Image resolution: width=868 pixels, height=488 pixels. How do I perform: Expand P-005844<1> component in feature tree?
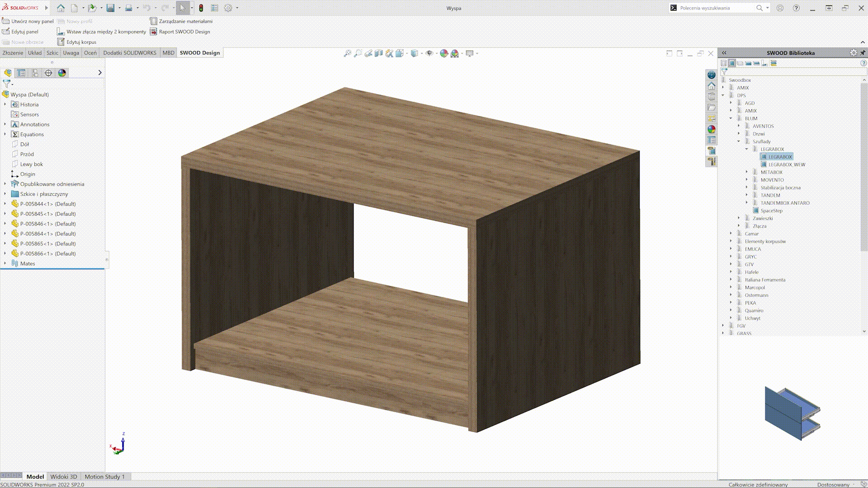point(5,204)
